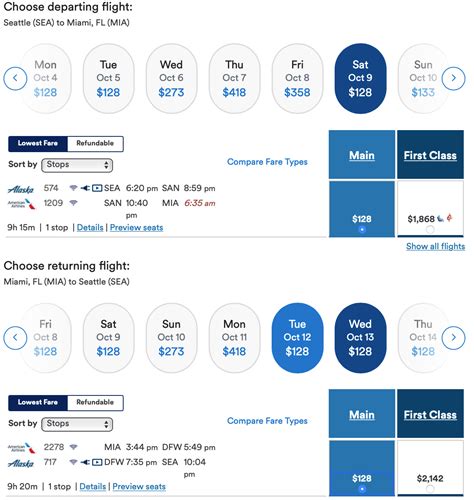Switch returning fares to Lowest Fare tab

(x=38, y=402)
